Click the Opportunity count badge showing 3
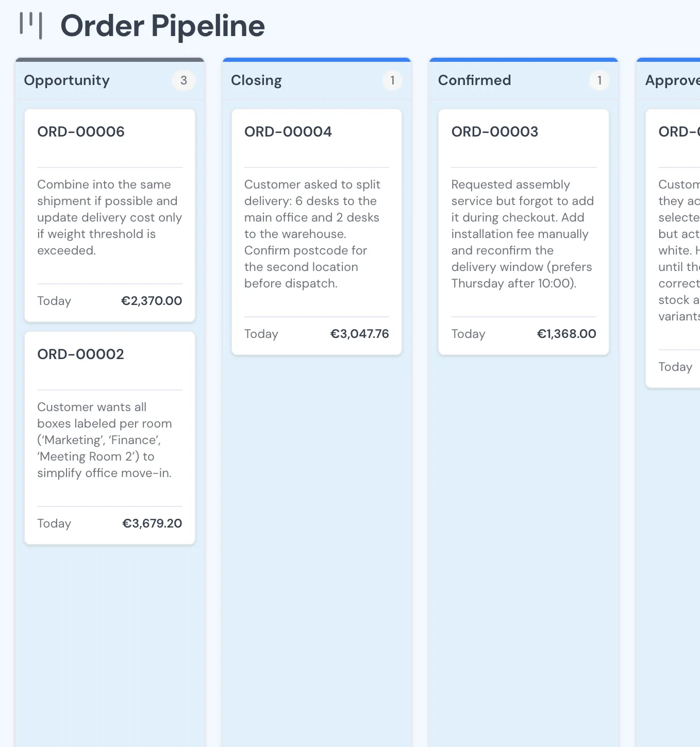 (x=184, y=80)
